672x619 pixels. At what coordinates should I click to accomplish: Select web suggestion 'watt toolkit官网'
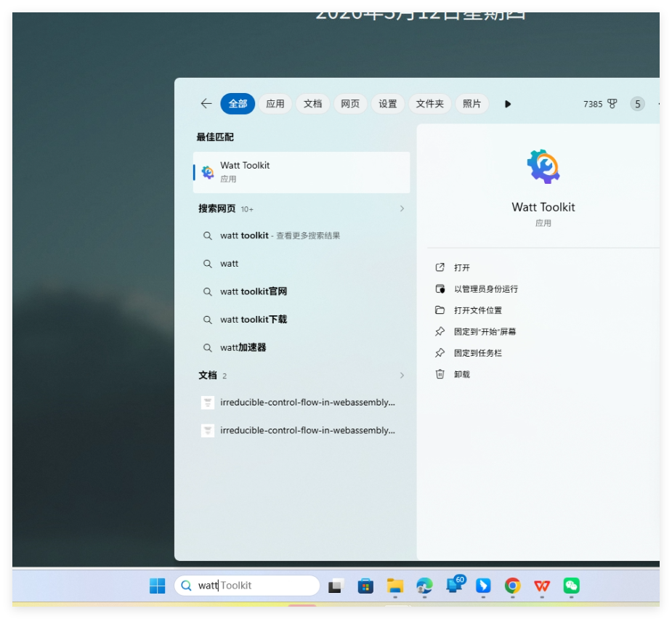point(301,291)
